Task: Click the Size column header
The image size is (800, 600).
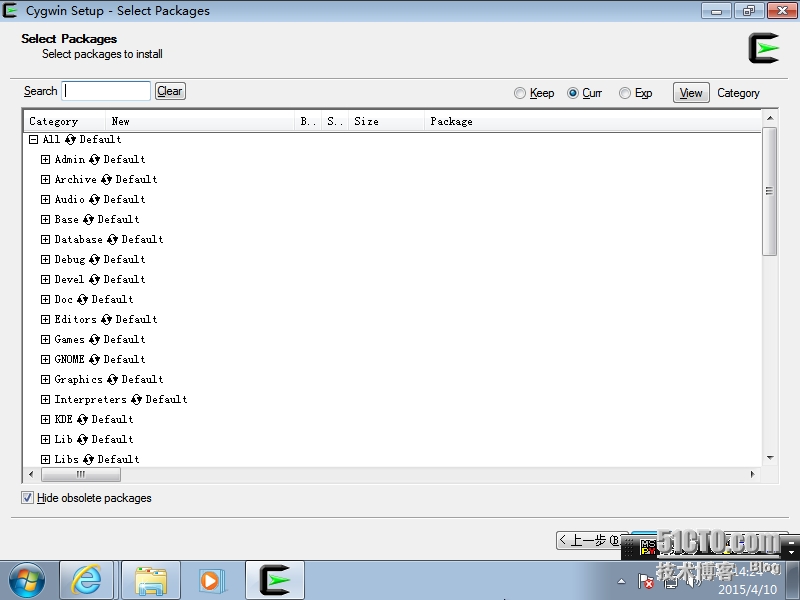Action: tap(386, 121)
